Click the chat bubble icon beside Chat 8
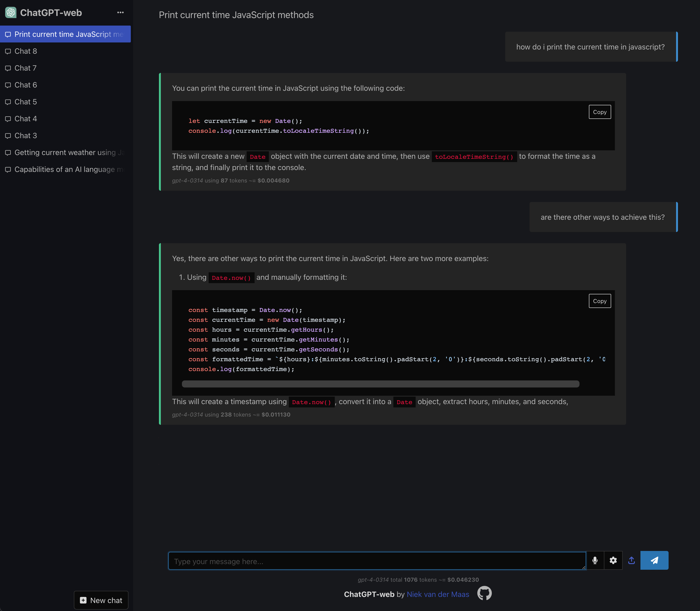The width and height of the screenshot is (700, 611). point(8,51)
